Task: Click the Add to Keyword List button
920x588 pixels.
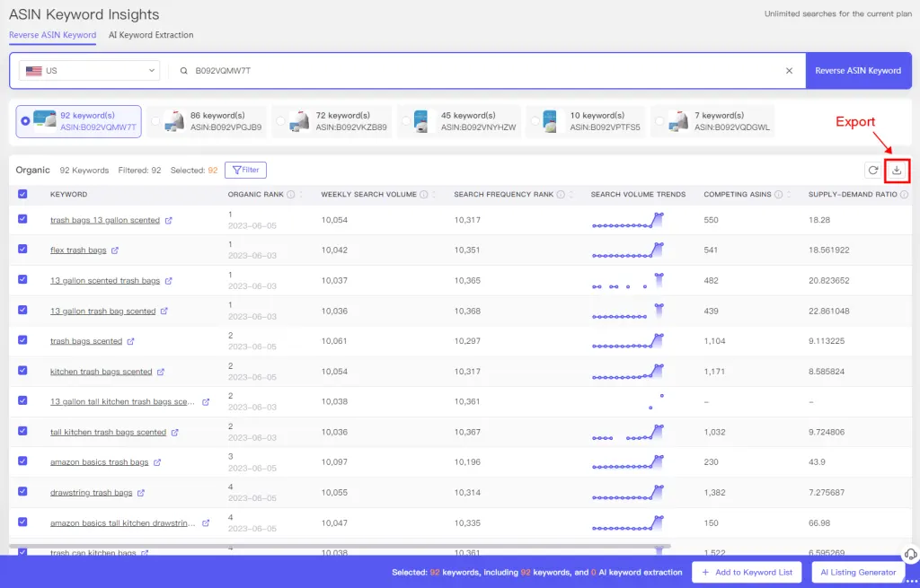Action: pyautogui.click(x=747, y=572)
